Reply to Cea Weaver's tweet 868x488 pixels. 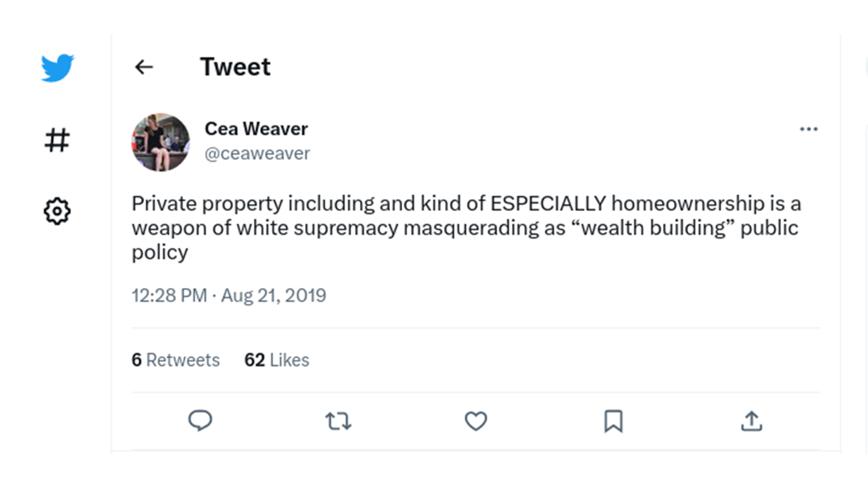(x=200, y=421)
